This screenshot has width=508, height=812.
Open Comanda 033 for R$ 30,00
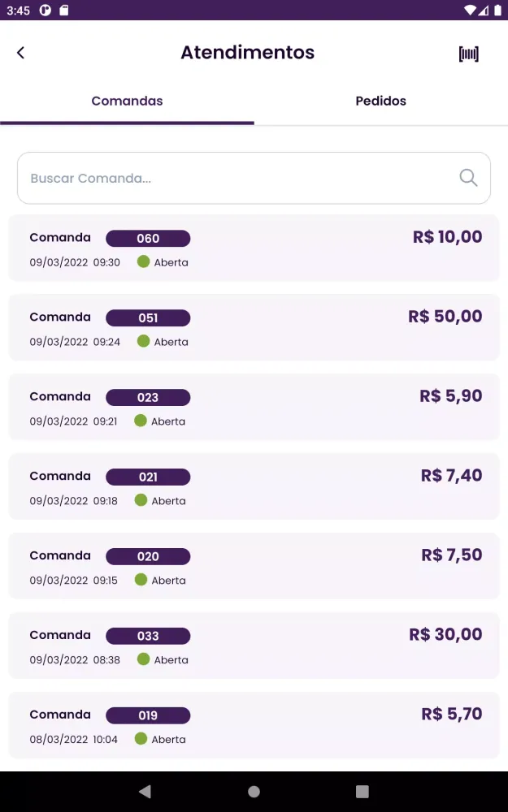point(254,646)
